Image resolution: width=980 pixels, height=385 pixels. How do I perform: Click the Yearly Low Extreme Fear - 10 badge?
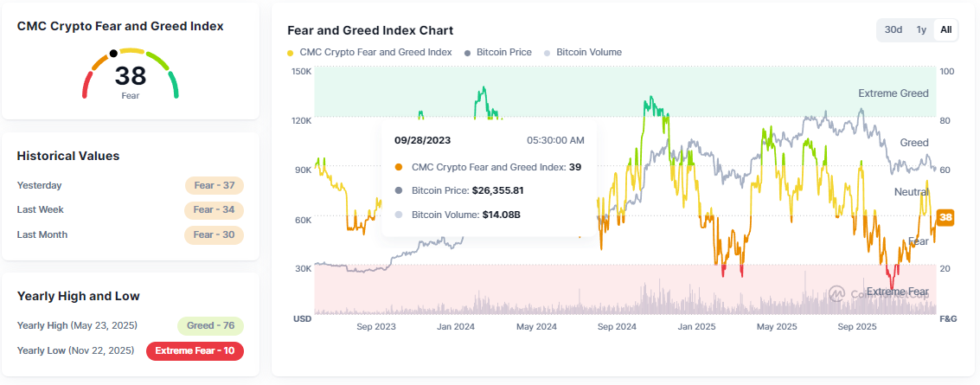[x=195, y=350]
